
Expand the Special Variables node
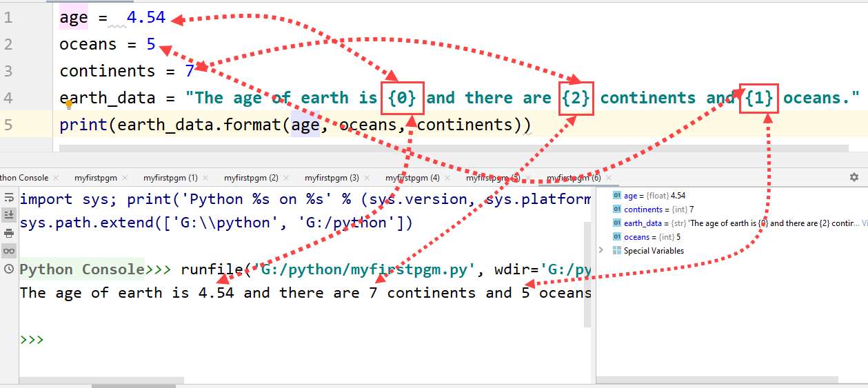(x=601, y=250)
